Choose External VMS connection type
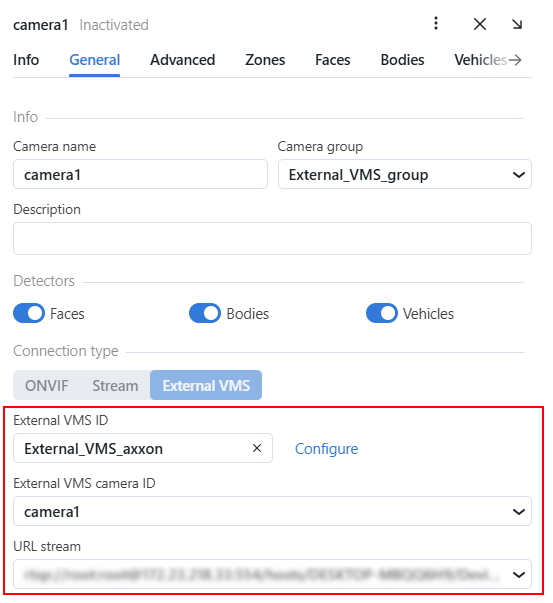 click(206, 385)
